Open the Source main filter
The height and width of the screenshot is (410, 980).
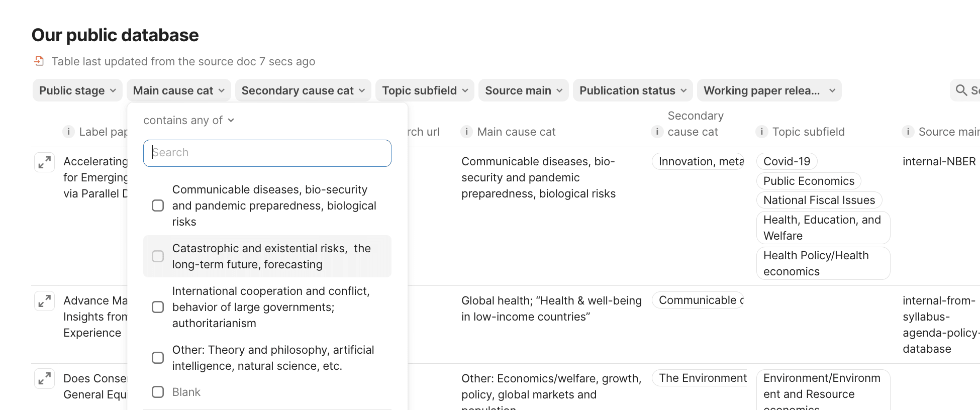click(523, 90)
